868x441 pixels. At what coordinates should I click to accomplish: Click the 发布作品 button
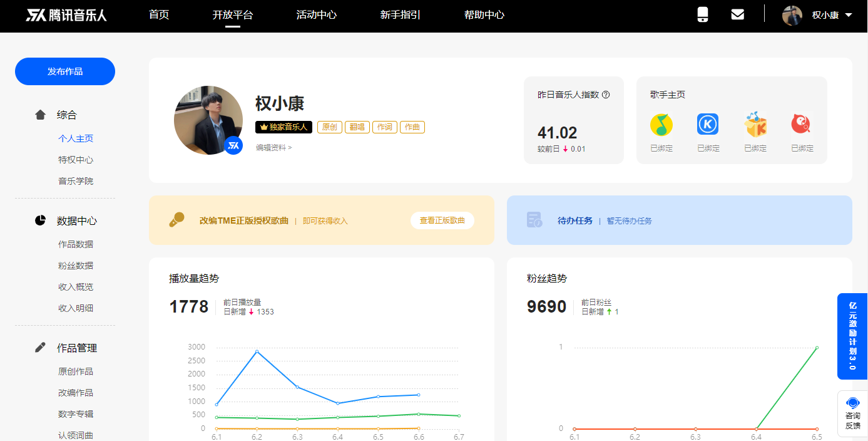(x=65, y=71)
